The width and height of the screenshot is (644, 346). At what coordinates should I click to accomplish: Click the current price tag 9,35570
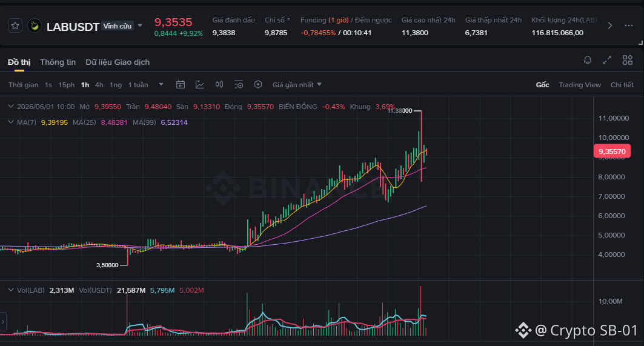tap(612, 151)
